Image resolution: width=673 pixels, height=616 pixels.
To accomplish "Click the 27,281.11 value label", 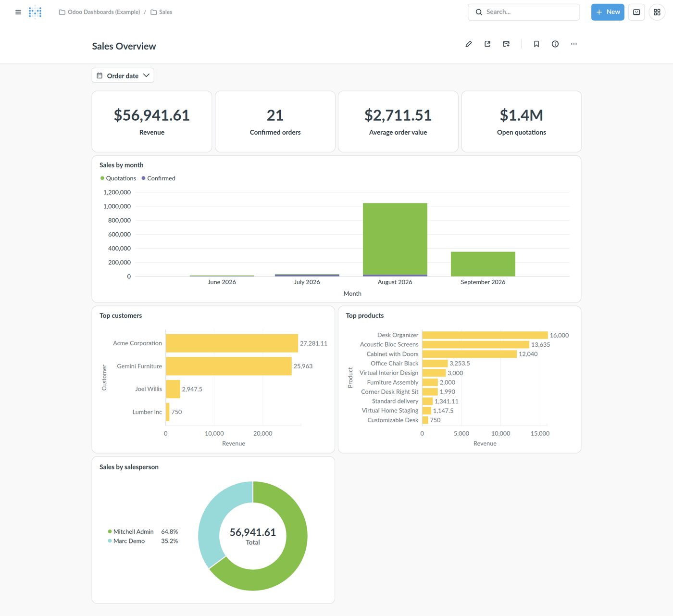I will pos(313,343).
